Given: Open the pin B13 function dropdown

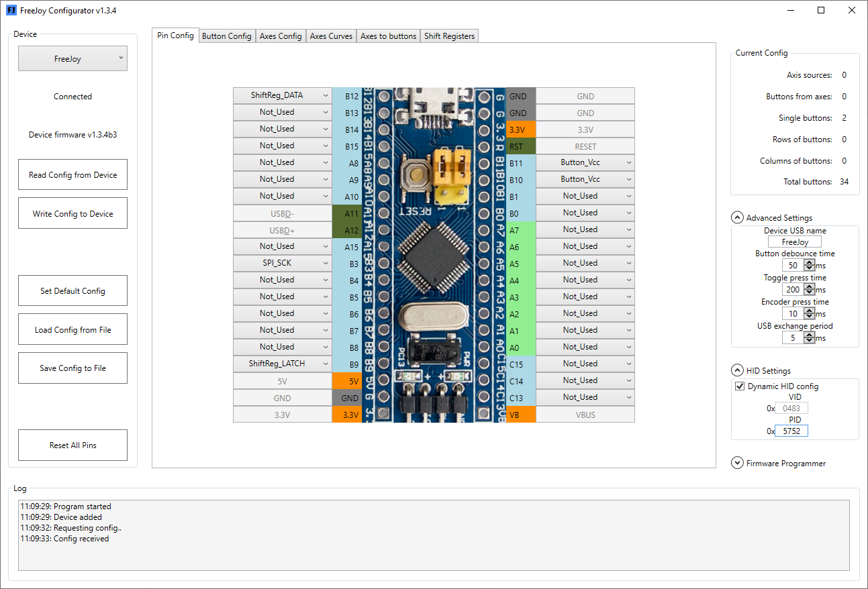Looking at the screenshot, I should 283,112.
